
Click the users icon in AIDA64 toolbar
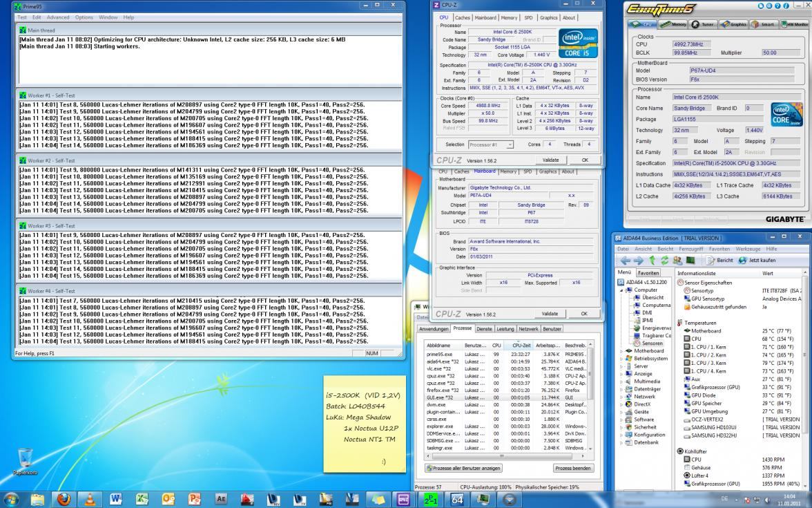(x=677, y=260)
